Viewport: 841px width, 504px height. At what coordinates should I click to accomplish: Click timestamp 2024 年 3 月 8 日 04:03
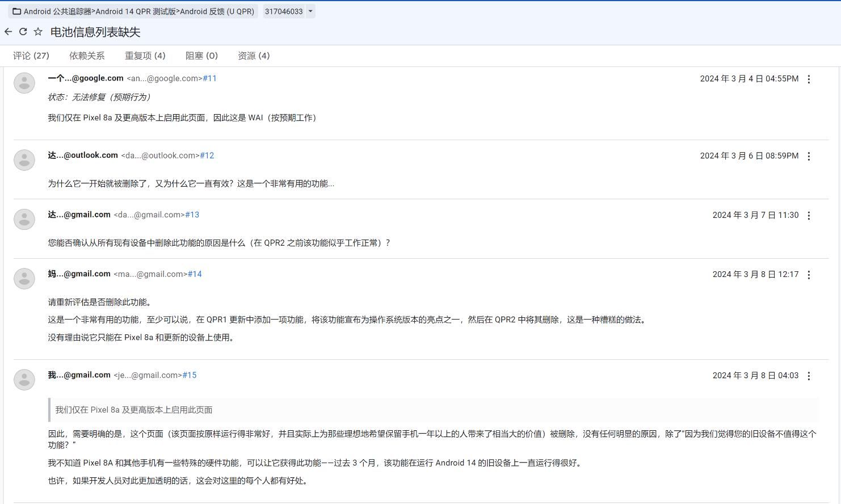click(x=755, y=375)
